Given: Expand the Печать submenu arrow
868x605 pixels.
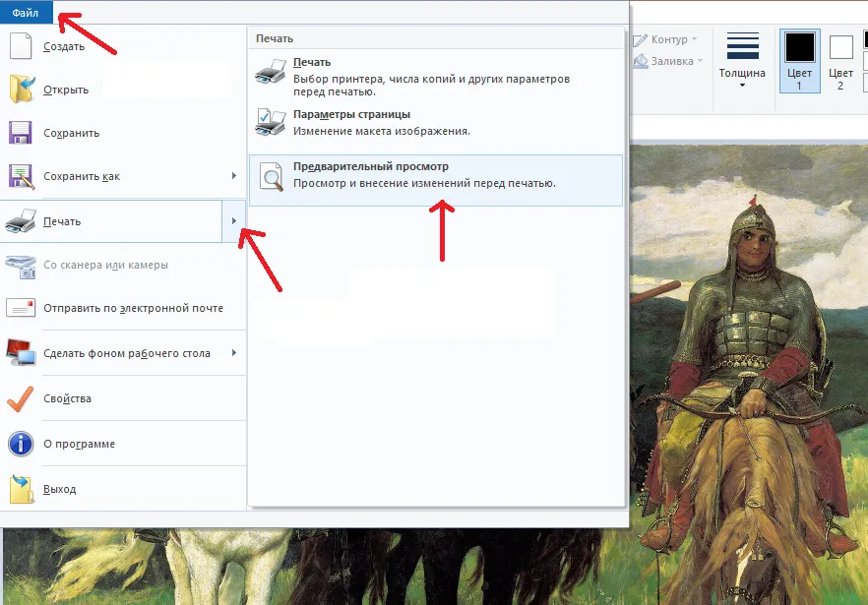Looking at the screenshot, I should point(234,221).
